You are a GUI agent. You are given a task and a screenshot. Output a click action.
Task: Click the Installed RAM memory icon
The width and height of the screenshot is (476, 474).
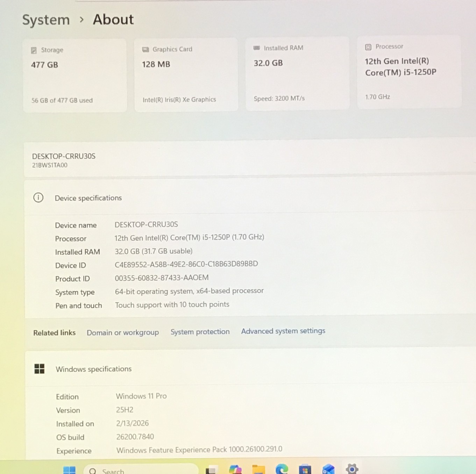(x=257, y=48)
